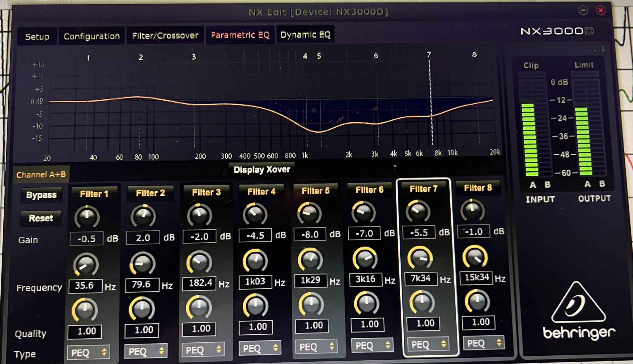The width and height of the screenshot is (633, 364).
Task: Click Filter 1 quality knob
Action: 85,310
